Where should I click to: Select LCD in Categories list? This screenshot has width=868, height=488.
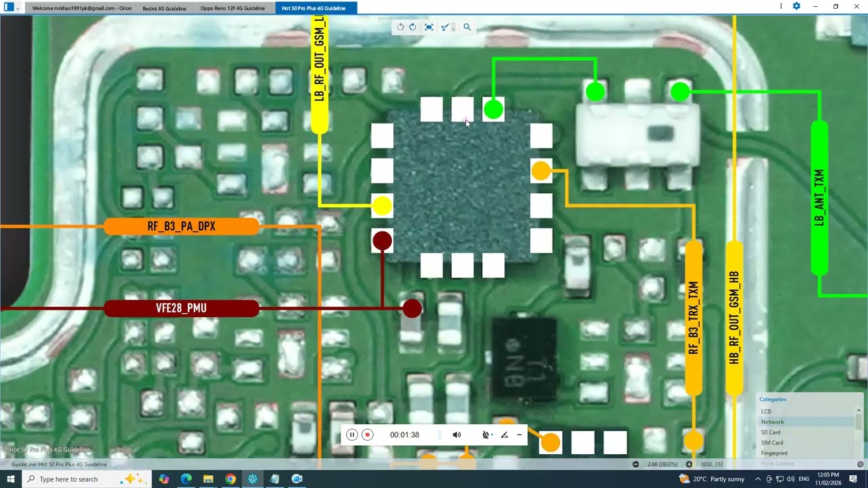point(766,411)
